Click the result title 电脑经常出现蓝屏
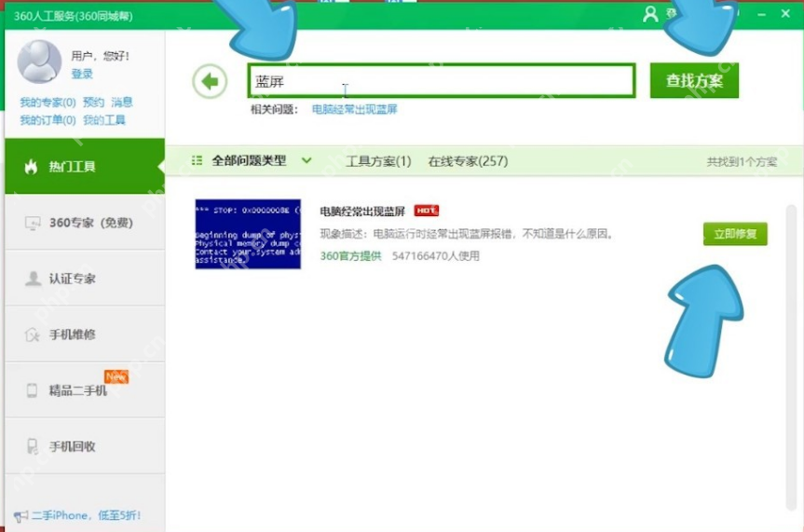 click(362, 211)
